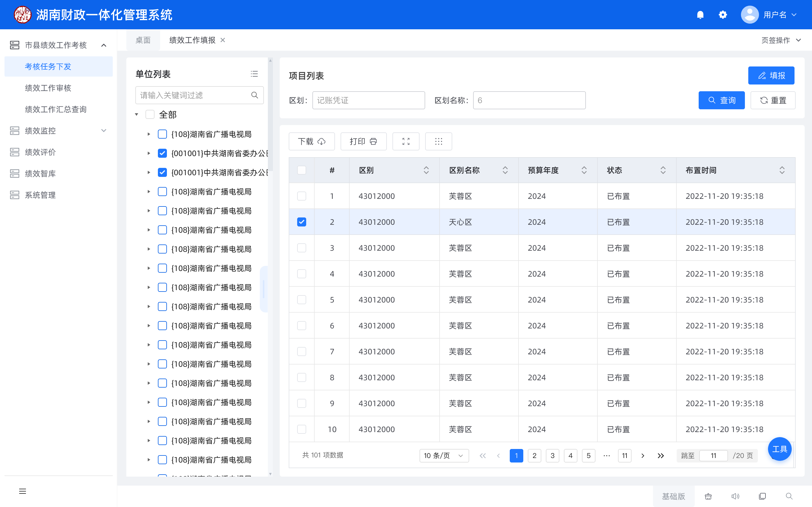Click the fullscreen expand icon button
The width and height of the screenshot is (812, 507).
point(406,141)
